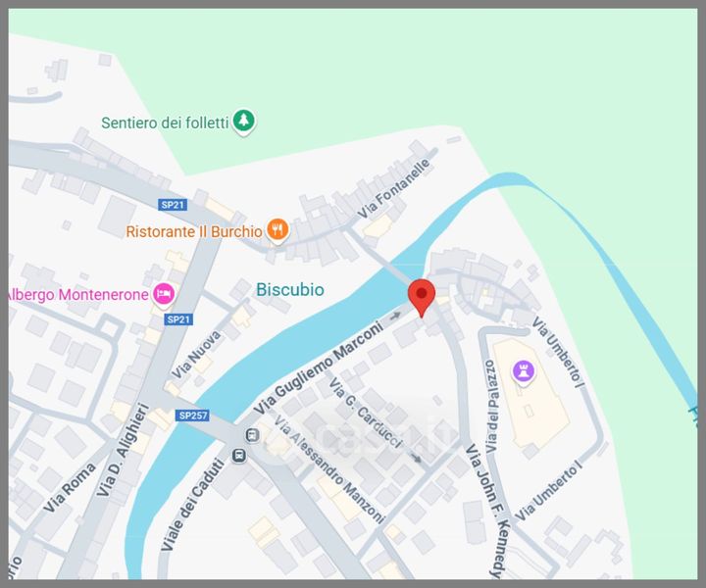Select the purple castle landmark icon
This screenshot has height=588, width=706.
point(524,372)
